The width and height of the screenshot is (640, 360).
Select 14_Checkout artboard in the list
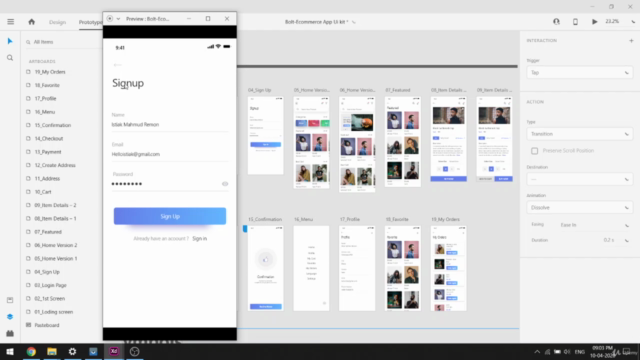click(49, 139)
